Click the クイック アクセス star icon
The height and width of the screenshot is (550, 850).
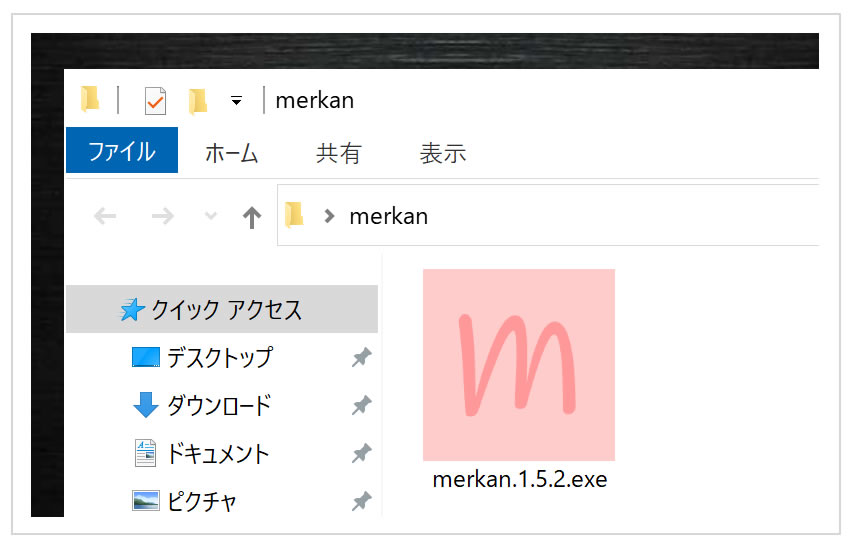pyautogui.click(x=132, y=309)
